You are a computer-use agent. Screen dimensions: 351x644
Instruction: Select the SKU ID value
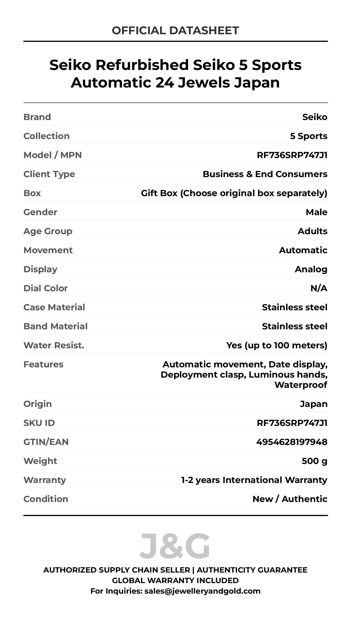point(292,423)
